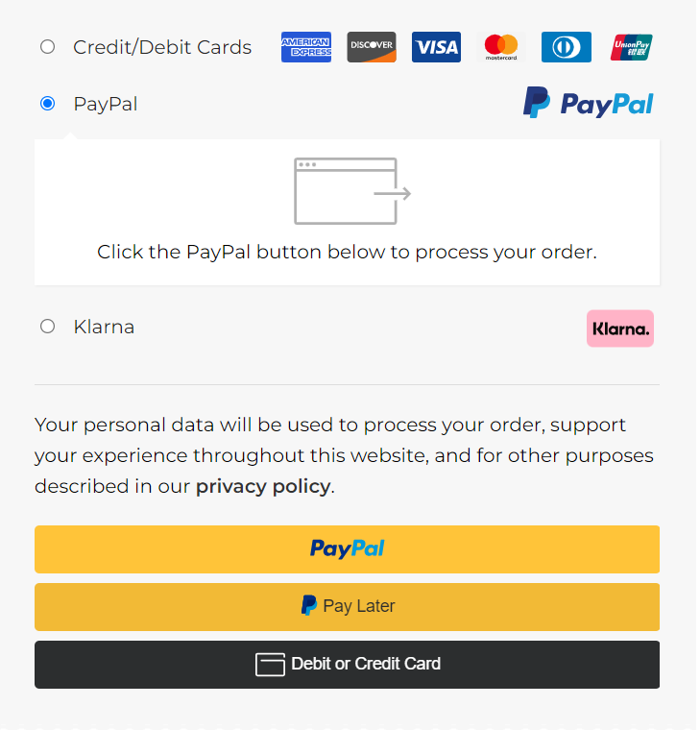700x730 pixels.
Task: Click the American Express card icon
Action: 305,47
